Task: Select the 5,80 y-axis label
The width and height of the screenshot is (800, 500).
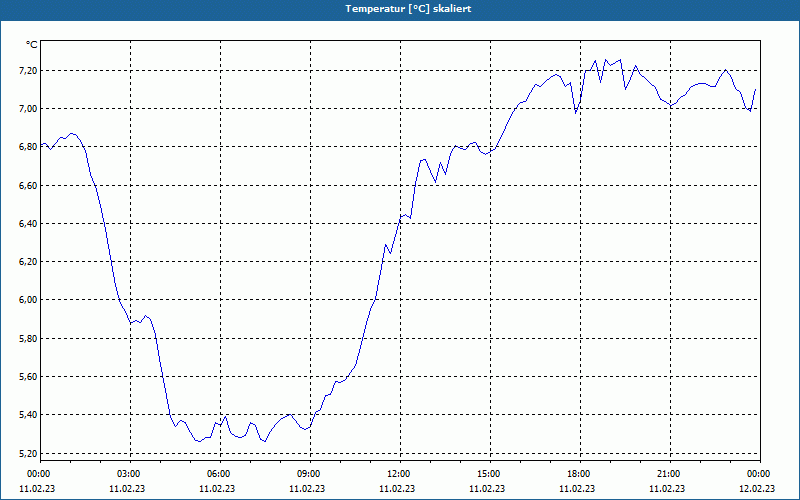Action: (28, 338)
